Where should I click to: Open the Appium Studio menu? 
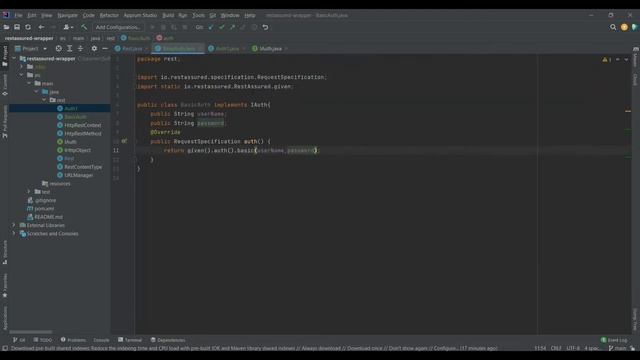[140, 15]
